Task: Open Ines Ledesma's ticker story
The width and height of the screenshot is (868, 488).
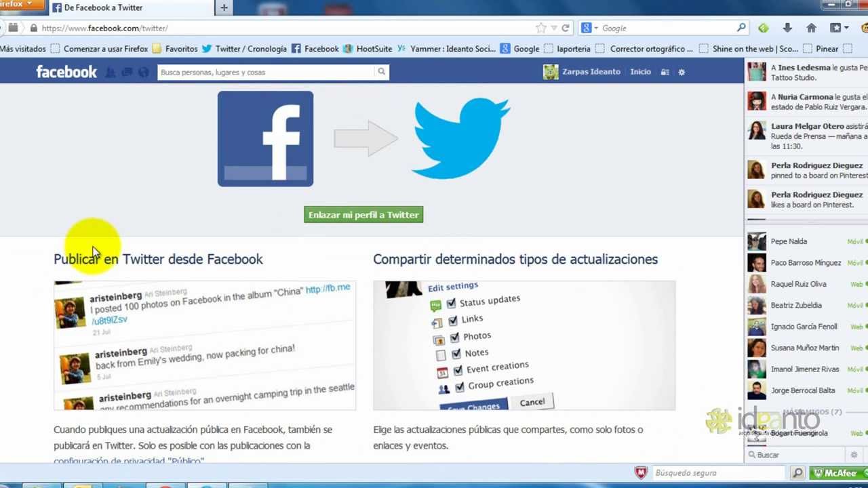Action: [806, 73]
